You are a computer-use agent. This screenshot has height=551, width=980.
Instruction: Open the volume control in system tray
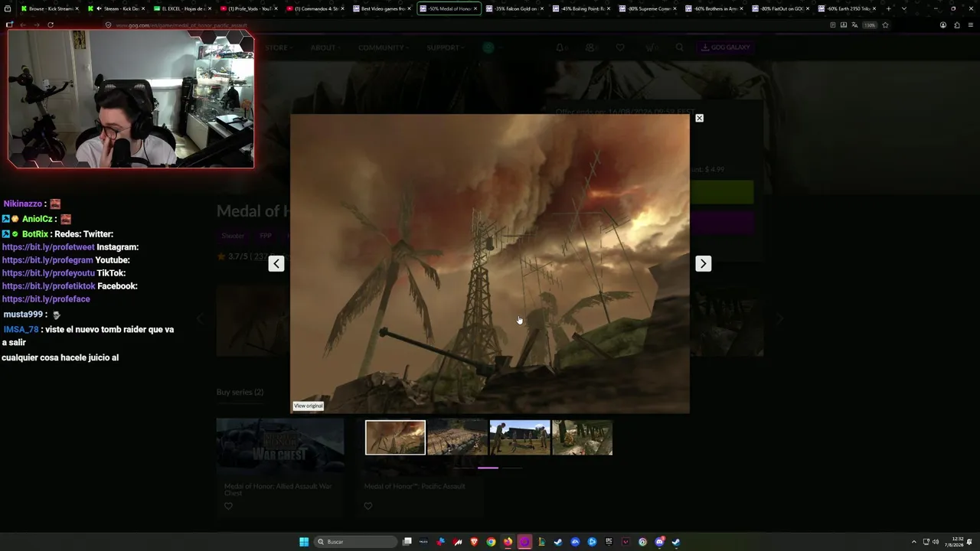(x=936, y=542)
